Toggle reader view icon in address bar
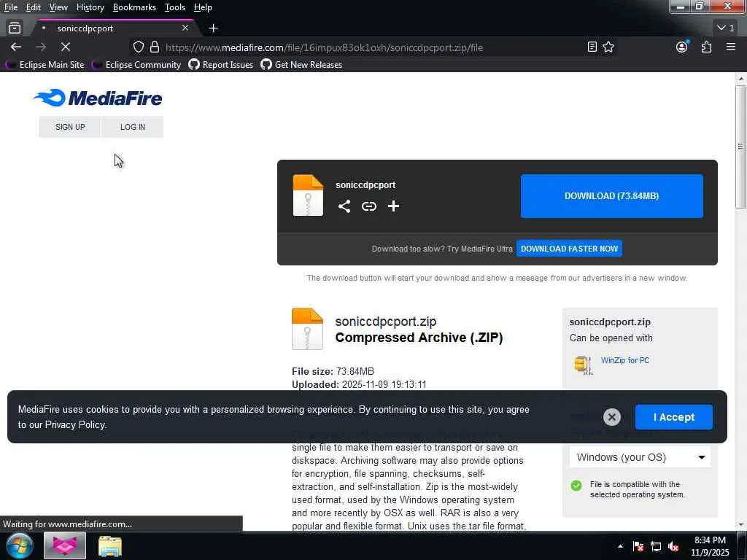 [592, 47]
